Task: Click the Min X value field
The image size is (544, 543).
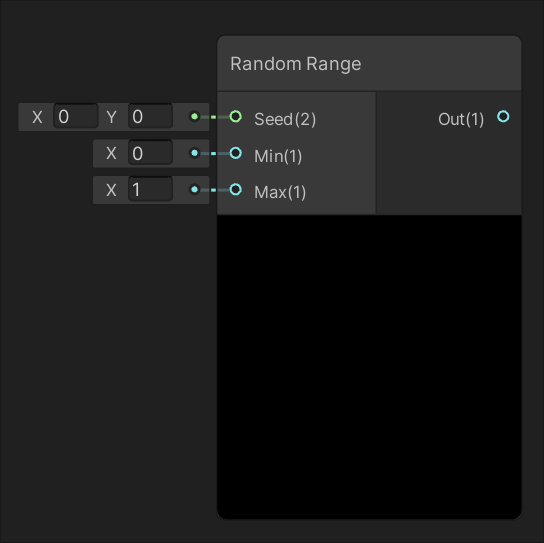Action: [150, 153]
